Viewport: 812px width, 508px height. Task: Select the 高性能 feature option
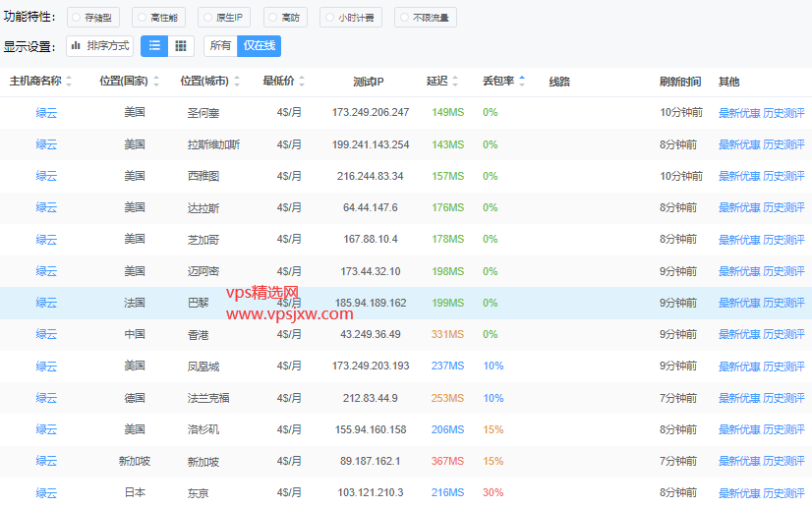click(158, 18)
